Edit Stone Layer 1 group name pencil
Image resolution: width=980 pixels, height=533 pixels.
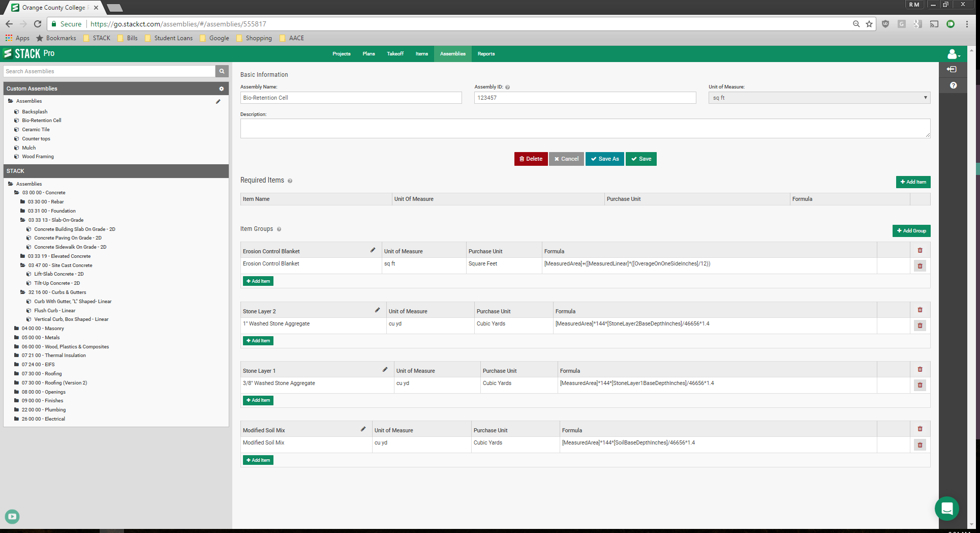[385, 369]
